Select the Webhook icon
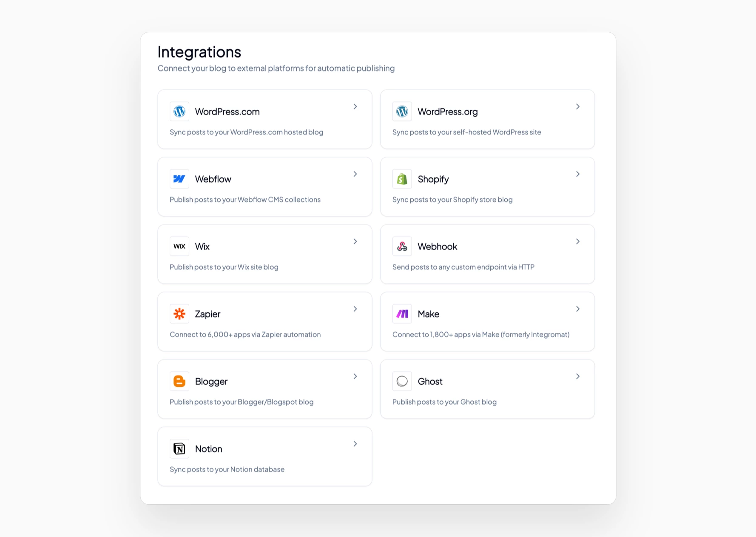The image size is (756, 537). coord(402,246)
